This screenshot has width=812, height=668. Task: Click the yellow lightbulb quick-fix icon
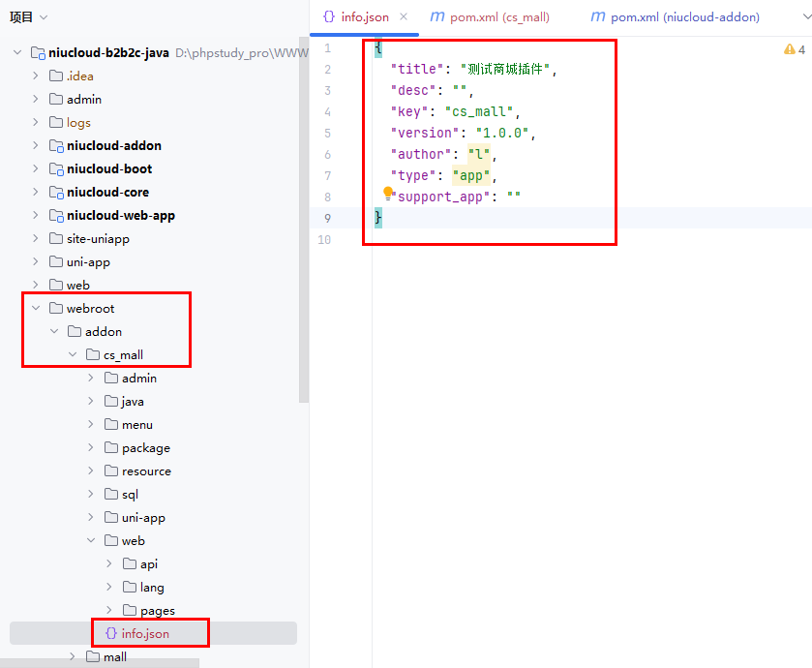pos(388,195)
